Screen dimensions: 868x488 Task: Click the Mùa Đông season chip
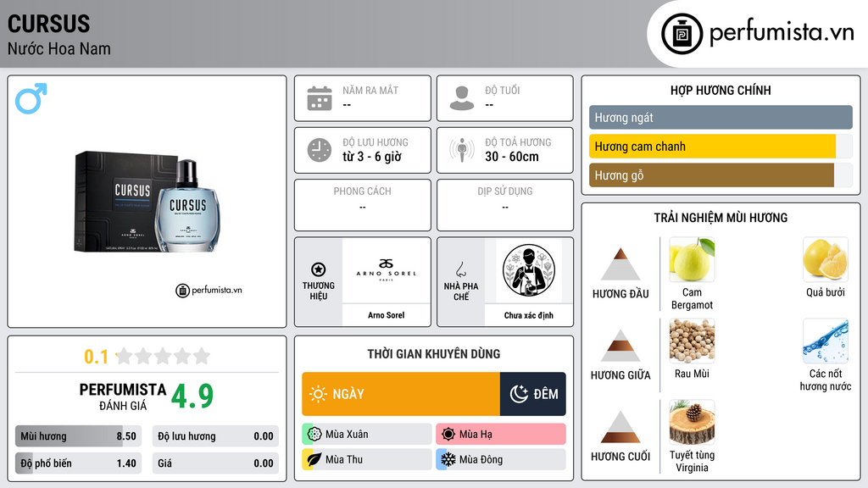pyautogui.click(x=501, y=459)
